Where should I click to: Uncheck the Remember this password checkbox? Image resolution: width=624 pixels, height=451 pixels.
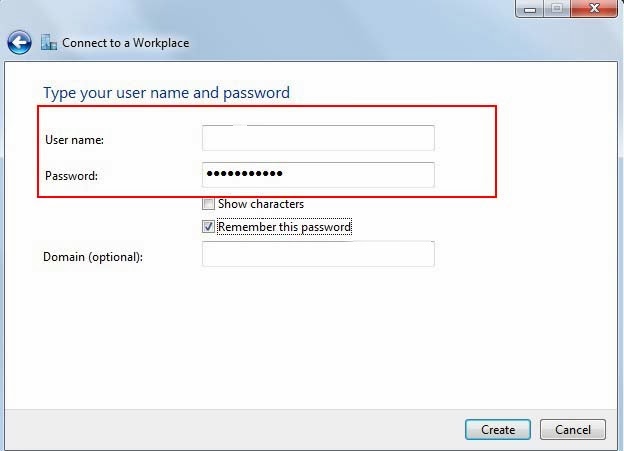pyautogui.click(x=208, y=226)
